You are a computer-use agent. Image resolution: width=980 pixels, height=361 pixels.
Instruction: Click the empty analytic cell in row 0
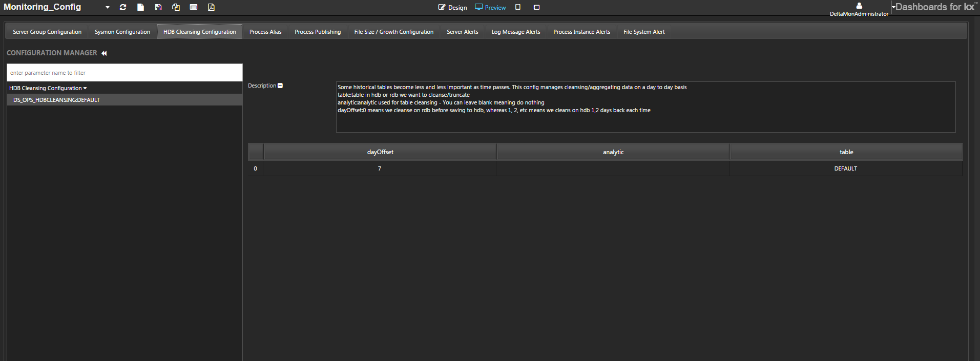(x=613, y=168)
